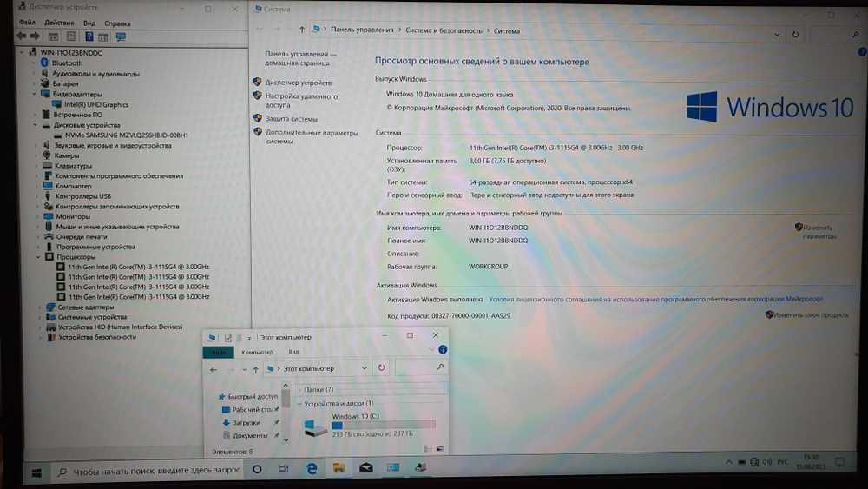Expand Папки (7) group
Screen dimensions: 868x489
pos(299,389)
